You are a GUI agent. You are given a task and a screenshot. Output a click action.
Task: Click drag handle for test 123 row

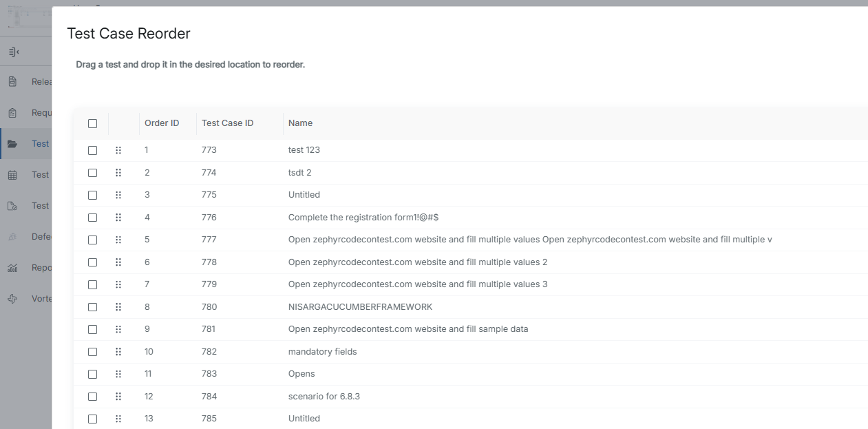pos(118,150)
